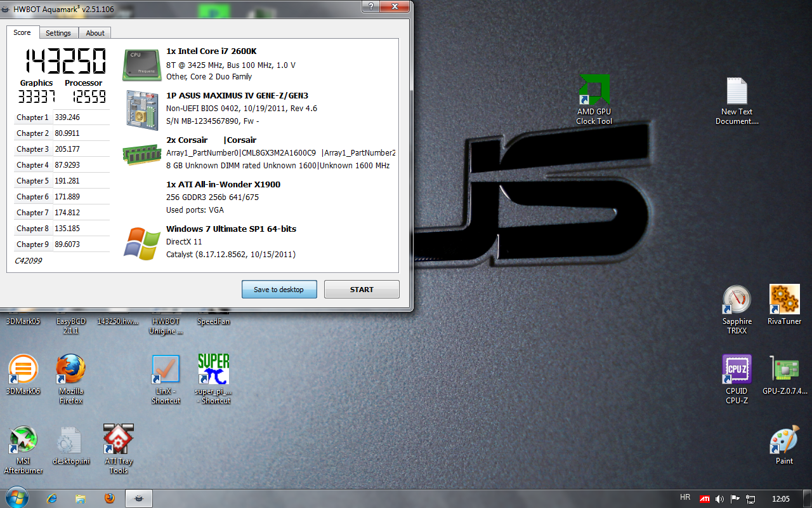This screenshot has width=812, height=508.
Task: Click the Chapter 7 result 174.812
Action: pyautogui.click(x=67, y=213)
